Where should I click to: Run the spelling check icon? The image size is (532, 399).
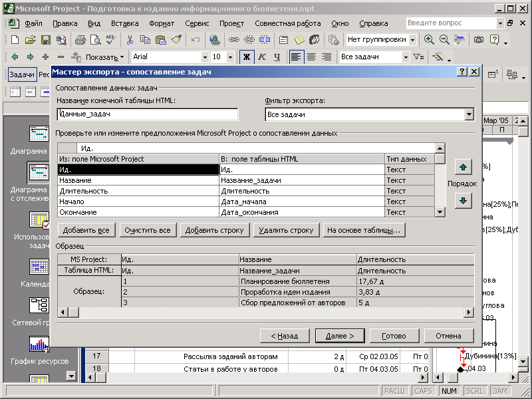(110, 40)
